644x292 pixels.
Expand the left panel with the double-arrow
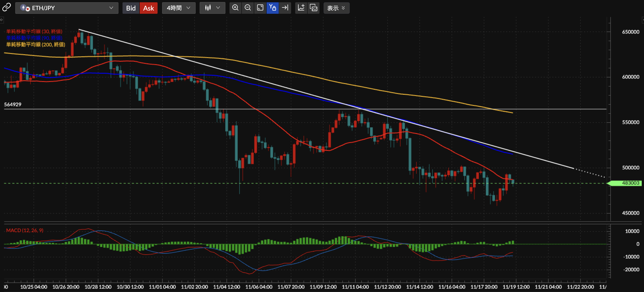tap(2, 20)
